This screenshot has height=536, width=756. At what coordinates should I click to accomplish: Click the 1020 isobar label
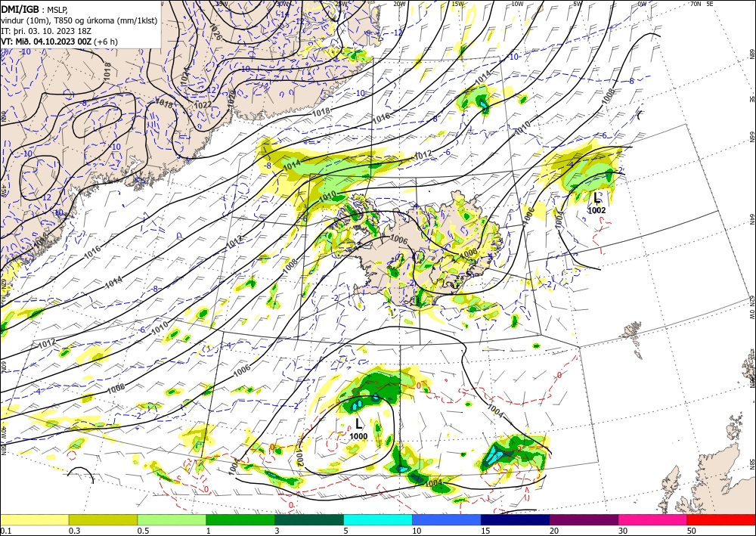point(231,98)
